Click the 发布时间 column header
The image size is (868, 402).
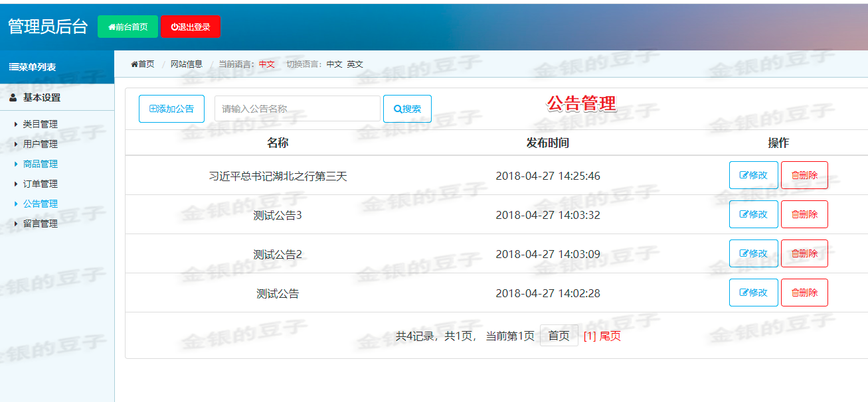(548, 143)
